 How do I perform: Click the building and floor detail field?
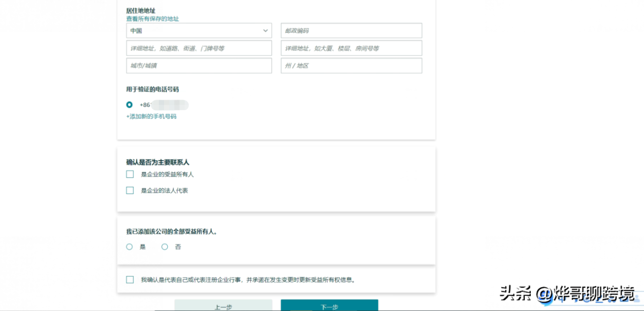(x=351, y=48)
